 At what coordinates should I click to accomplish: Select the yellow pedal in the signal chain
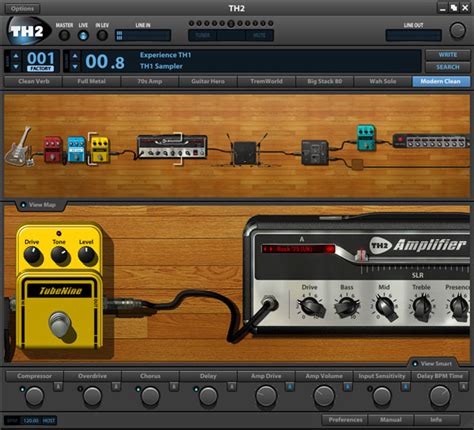pyautogui.click(x=100, y=149)
